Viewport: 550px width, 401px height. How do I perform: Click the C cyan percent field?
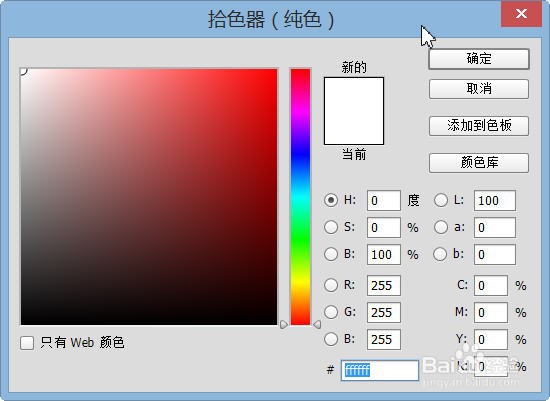(491, 286)
